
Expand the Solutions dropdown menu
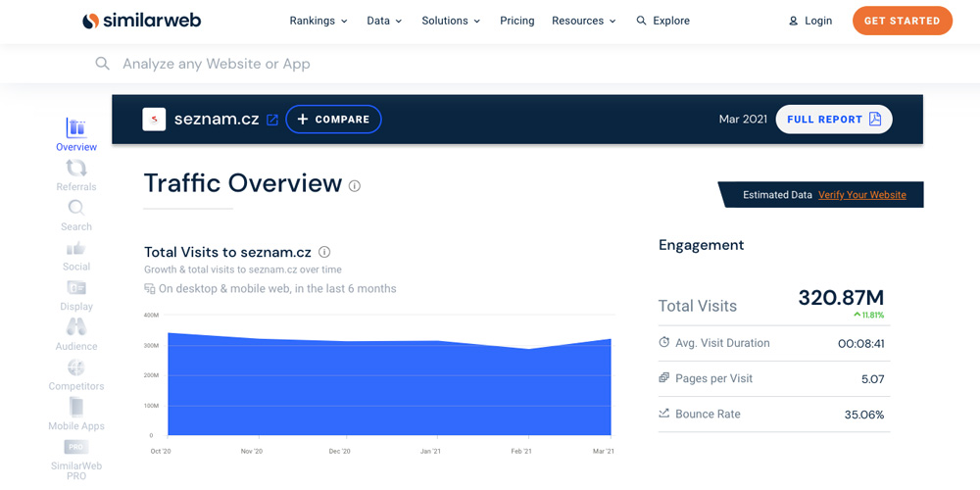tap(451, 21)
